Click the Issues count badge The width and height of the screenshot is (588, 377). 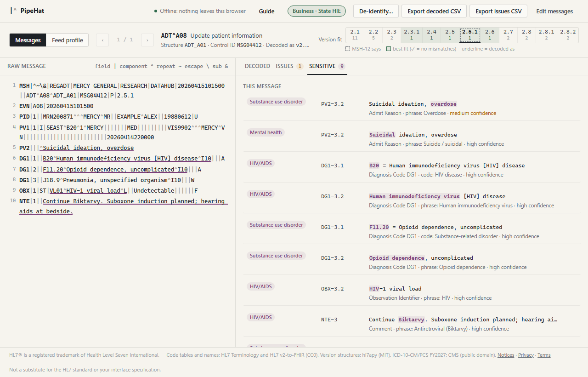pos(300,66)
